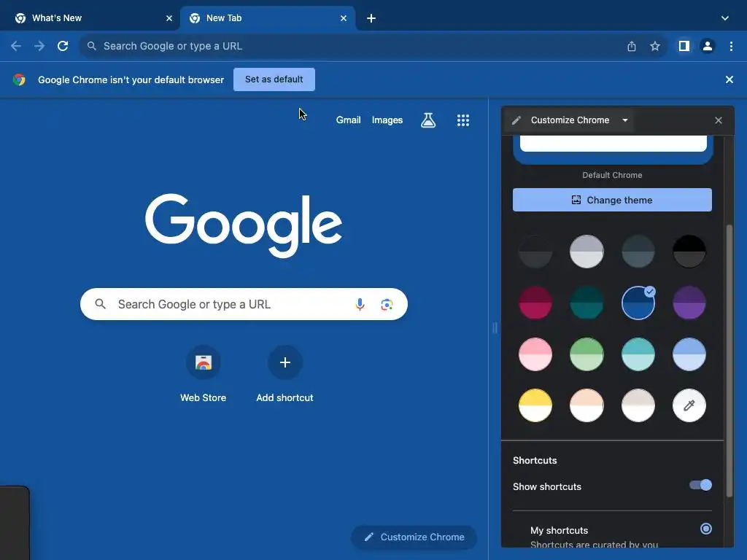747x560 pixels.
Task: Toggle the side panel icon in toolbar
Action: pyautogui.click(x=684, y=46)
